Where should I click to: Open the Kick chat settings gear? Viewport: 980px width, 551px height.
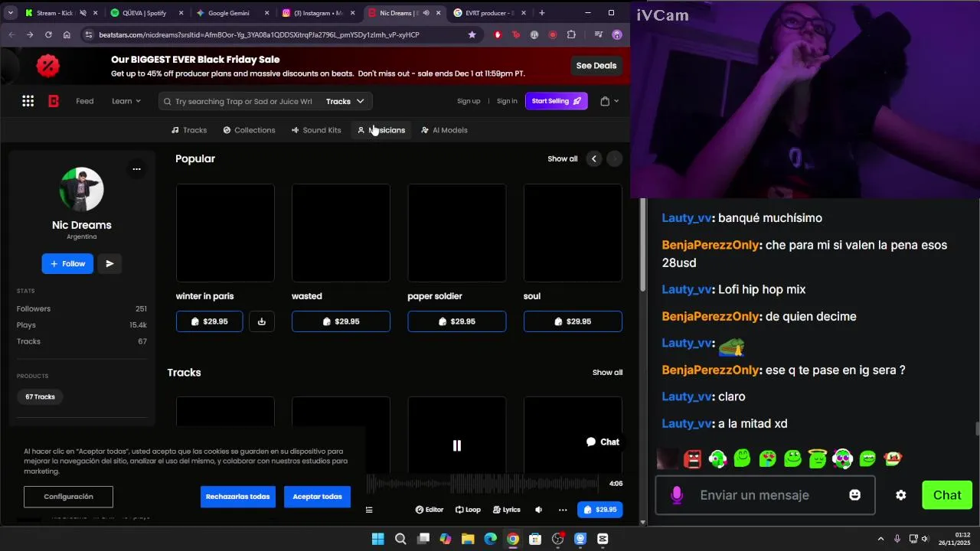pos(901,495)
